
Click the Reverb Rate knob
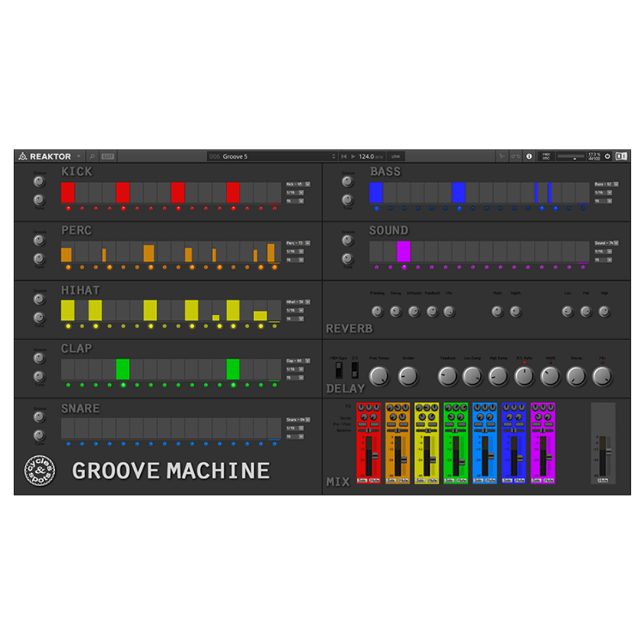pyautogui.click(x=497, y=311)
